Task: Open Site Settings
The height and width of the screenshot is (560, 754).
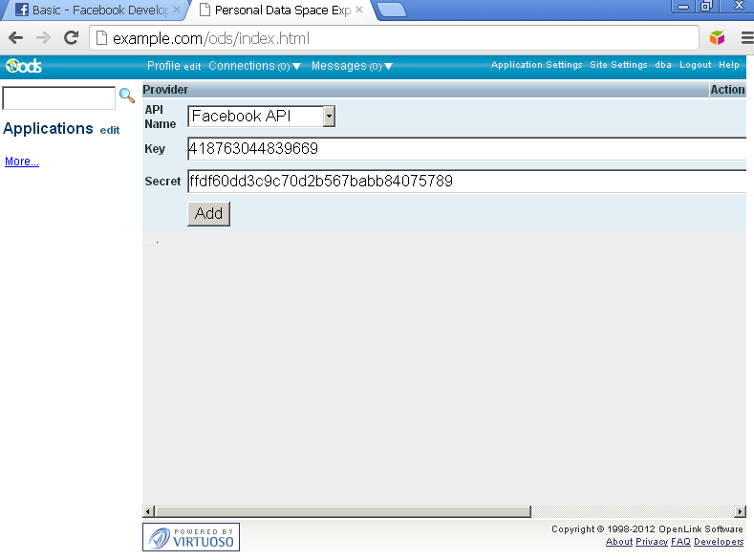Action: pyautogui.click(x=618, y=65)
